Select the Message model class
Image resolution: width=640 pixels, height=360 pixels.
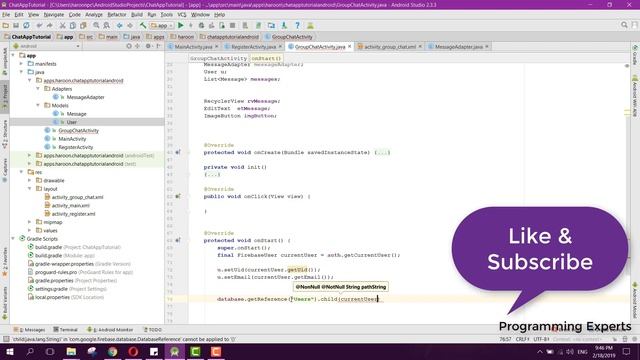pyautogui.click(x=76, y=114)
